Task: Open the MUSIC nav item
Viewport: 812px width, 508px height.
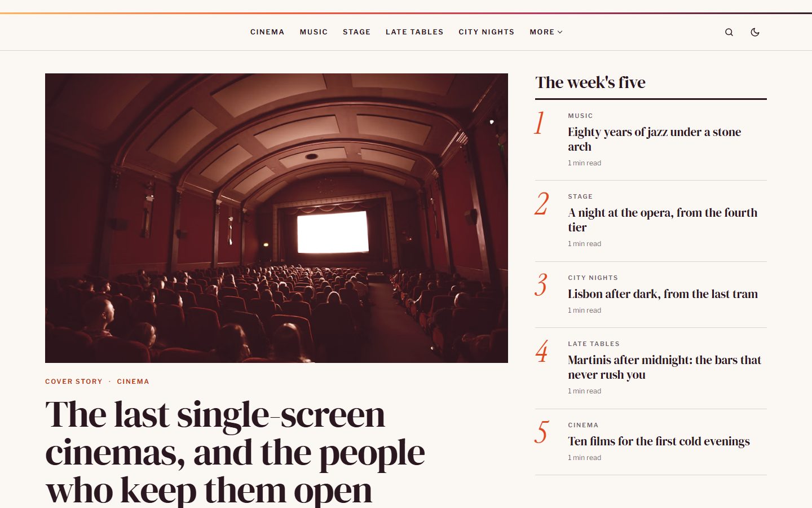Action: pyautogui.click(x=314, y=32)
